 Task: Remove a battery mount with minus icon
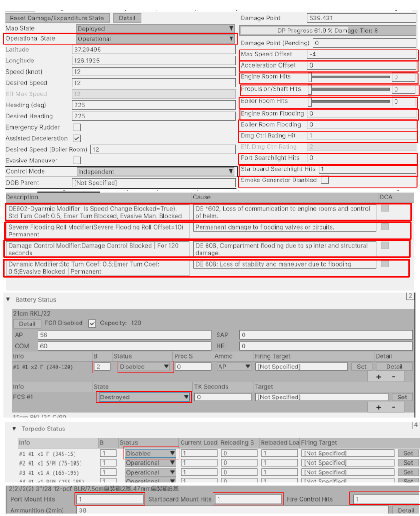click(x=394, y=377)
